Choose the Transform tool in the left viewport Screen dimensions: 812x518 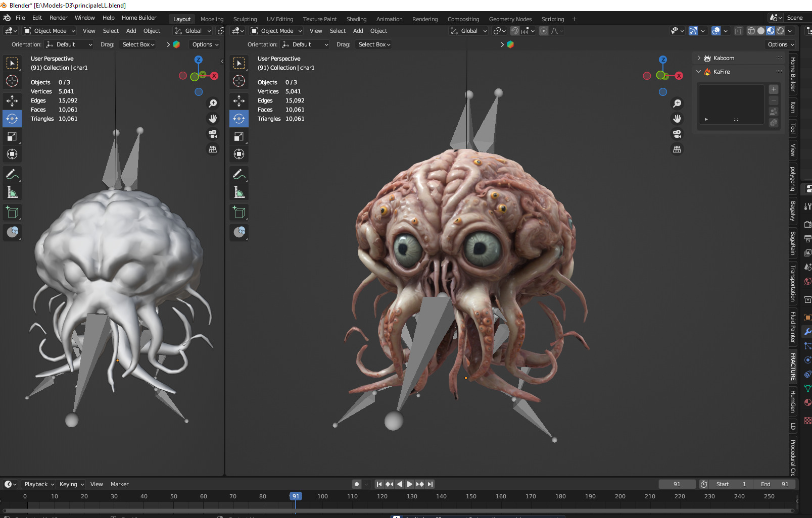tap(12, 154)
